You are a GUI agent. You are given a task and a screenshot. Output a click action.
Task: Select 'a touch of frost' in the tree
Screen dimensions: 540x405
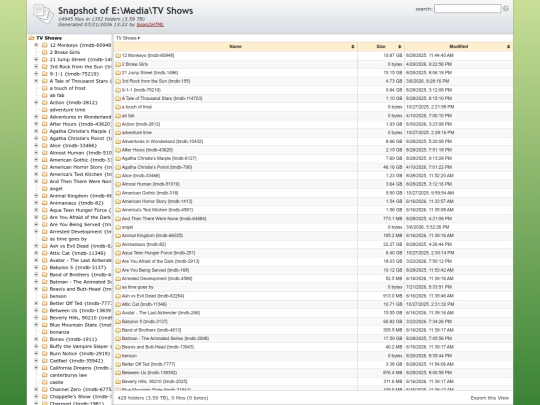(x=68, y=88)
